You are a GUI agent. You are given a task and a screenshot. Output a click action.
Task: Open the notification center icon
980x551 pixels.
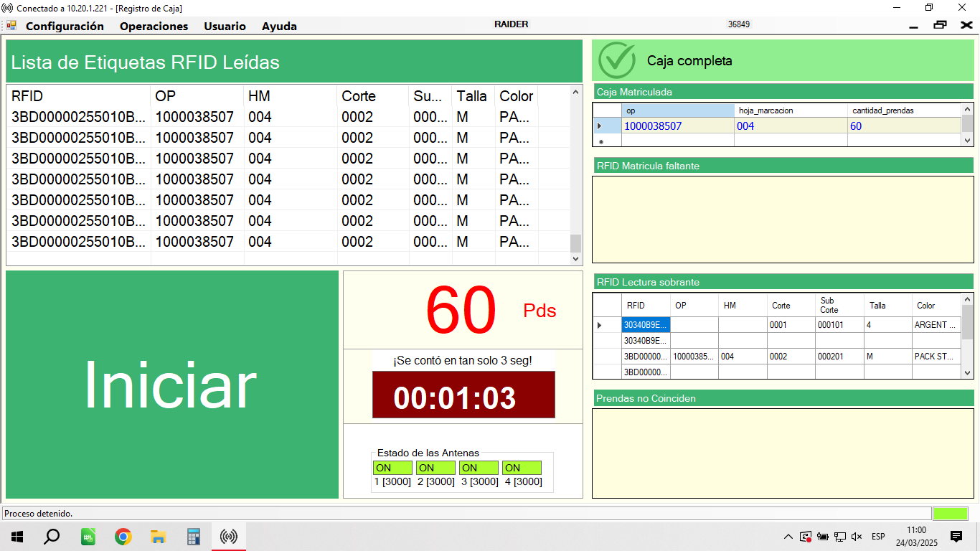956,537
